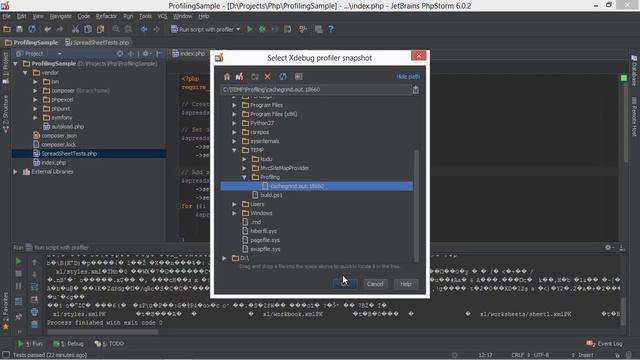Click the Stop icon in Run panel
Image resolution: width=640 pixels, height=360 pixels.
pyautogui.click(x=18, y=274)
